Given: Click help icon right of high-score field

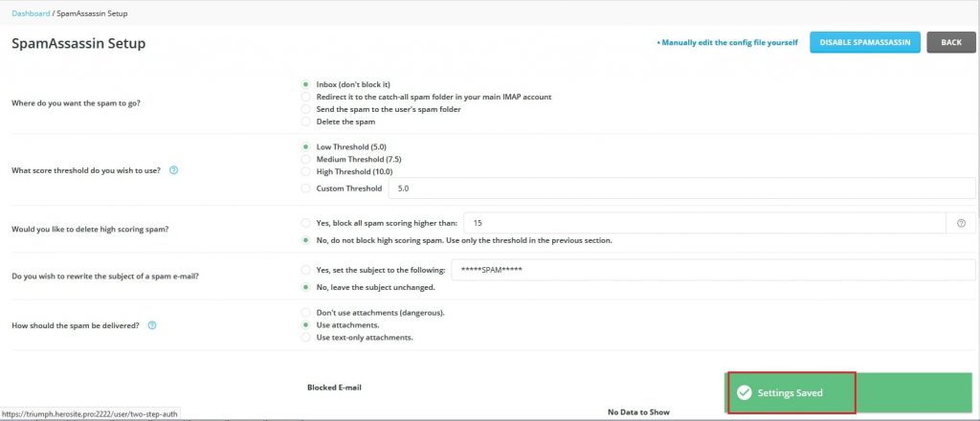Looking at the screenshot, I should point(961,223).
